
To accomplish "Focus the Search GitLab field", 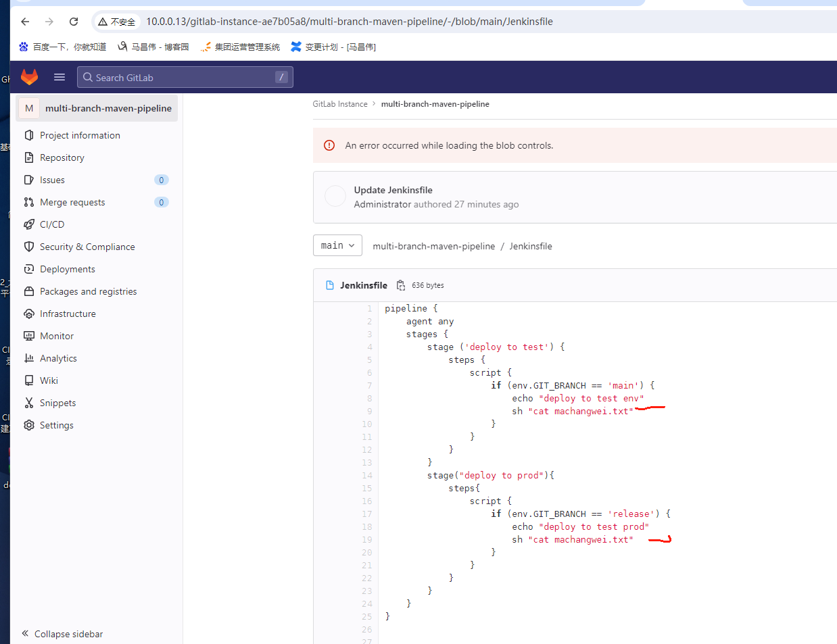I will coord(185,77).
